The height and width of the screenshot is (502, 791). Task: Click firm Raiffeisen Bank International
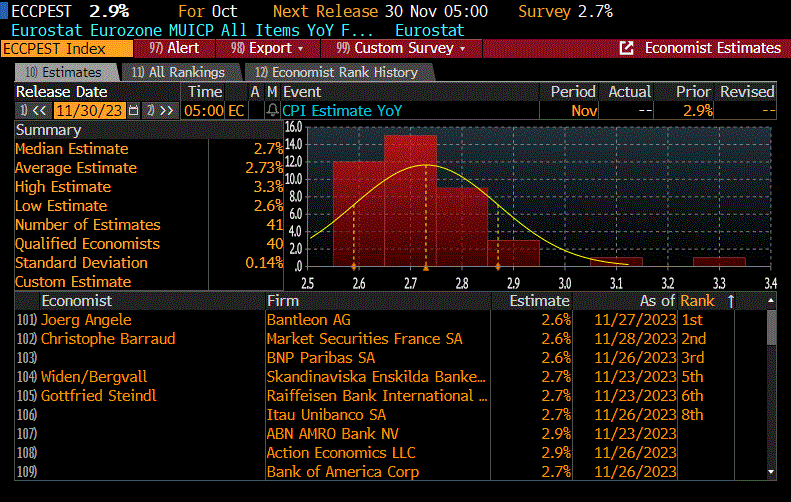(377, 396)
